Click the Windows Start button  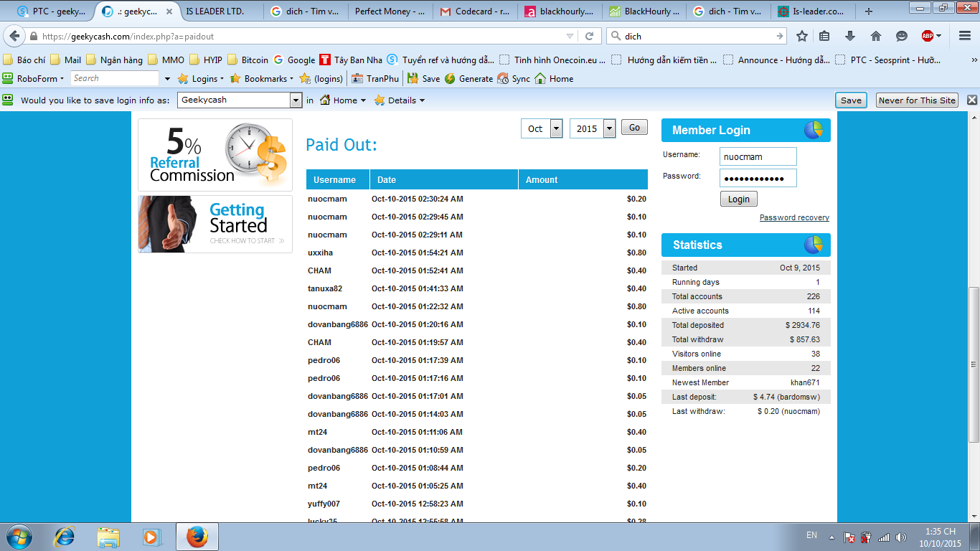point(19,536)
